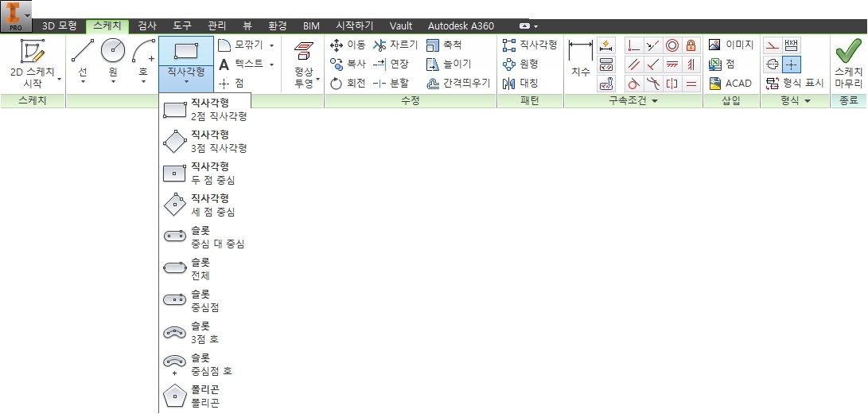
Task: Select the Circle (원) tool
Action: [x=113, y=58]
